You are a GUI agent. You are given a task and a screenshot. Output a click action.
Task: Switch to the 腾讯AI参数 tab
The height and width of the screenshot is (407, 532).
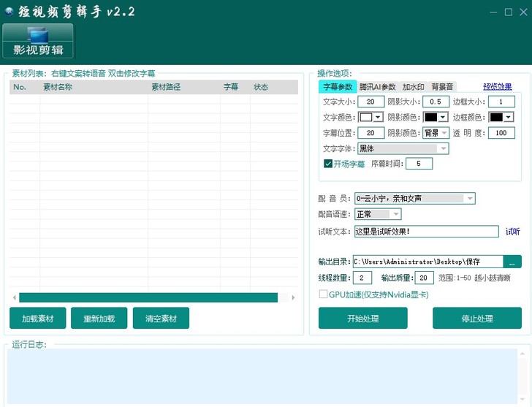(377, 87)
